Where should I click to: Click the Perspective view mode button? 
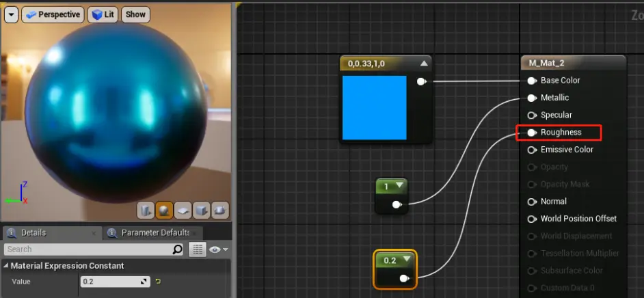pyautogui.click(x=53, y=15)
